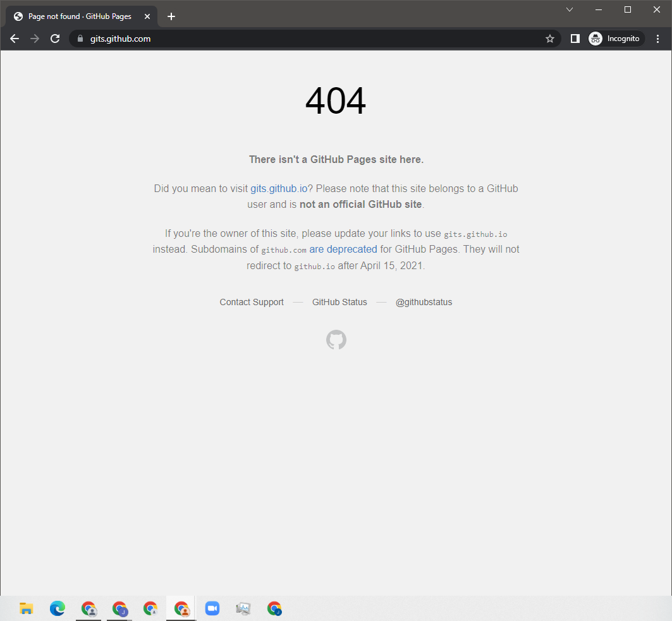Switch to the third Chrome taskbar icon
The height and width of the screenshot is (621, 672).
150,608
